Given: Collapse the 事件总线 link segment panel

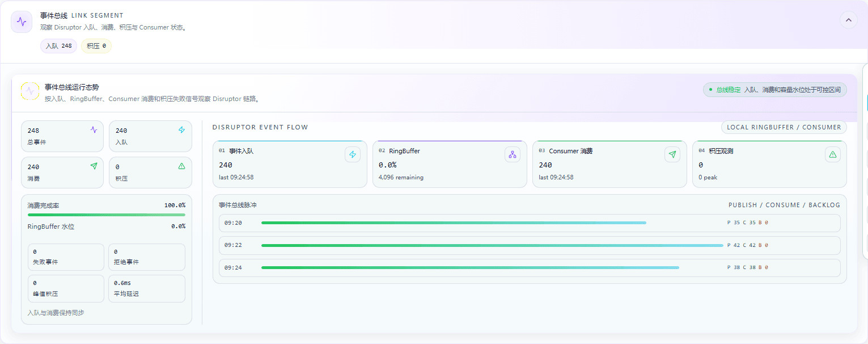Looking at the screenshot, I should (849, 20).
